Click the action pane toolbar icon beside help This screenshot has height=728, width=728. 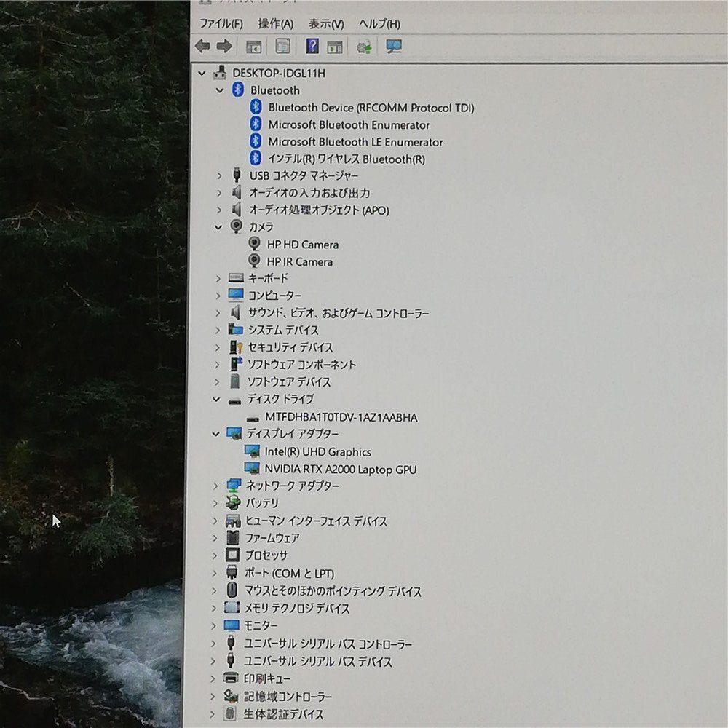[334, 47]
